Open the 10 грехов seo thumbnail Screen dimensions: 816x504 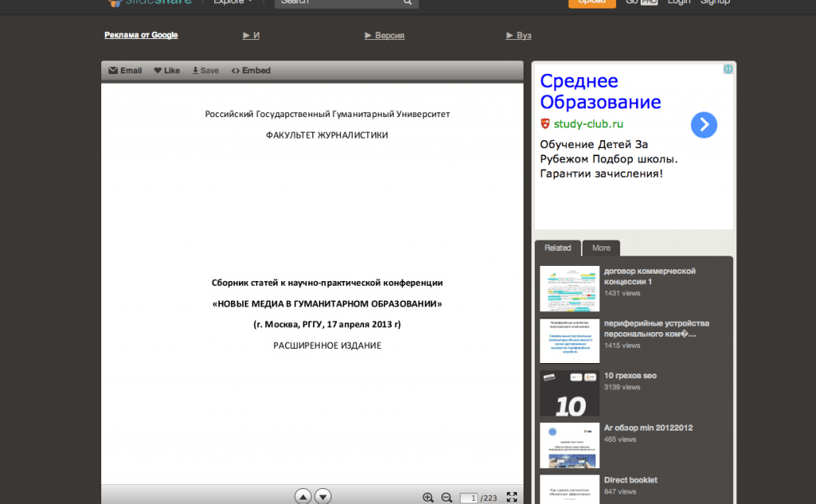click(x=569, y=393)
